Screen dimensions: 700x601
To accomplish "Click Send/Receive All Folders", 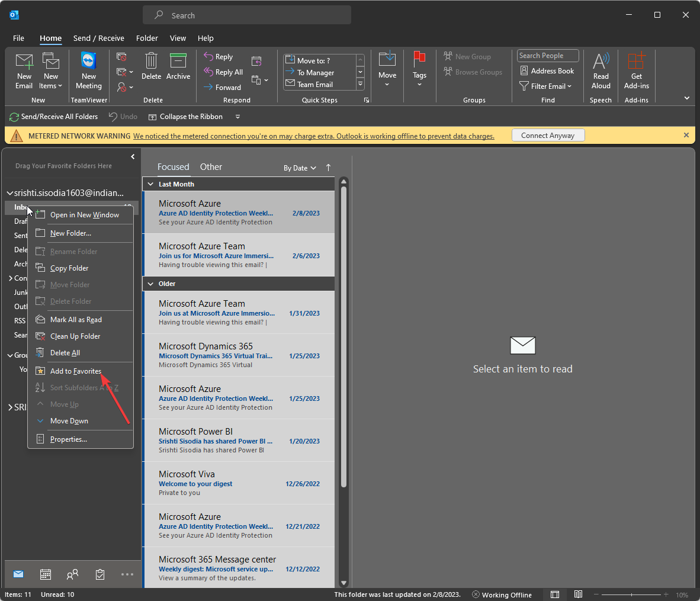I will click(x=53, y=117).
